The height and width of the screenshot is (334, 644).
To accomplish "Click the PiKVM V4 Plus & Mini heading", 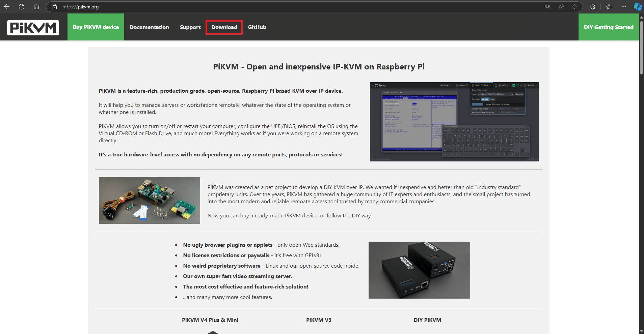I will (210, 320).
